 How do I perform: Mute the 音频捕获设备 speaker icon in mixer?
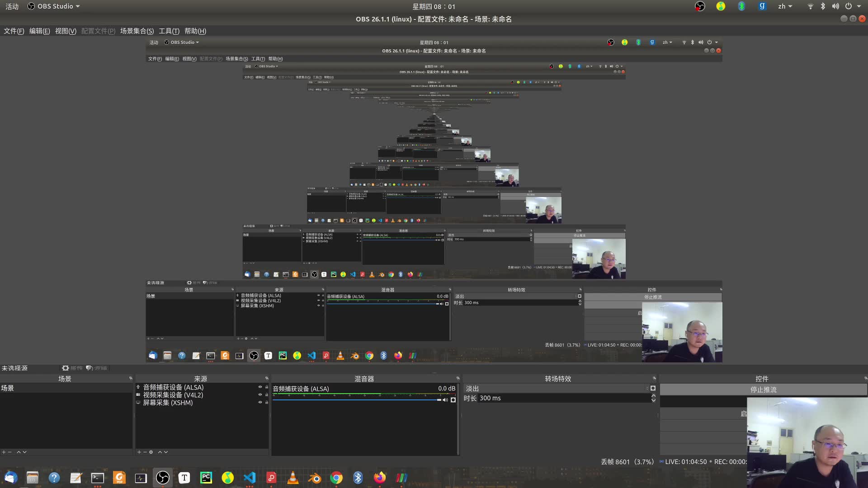(445, 400)
